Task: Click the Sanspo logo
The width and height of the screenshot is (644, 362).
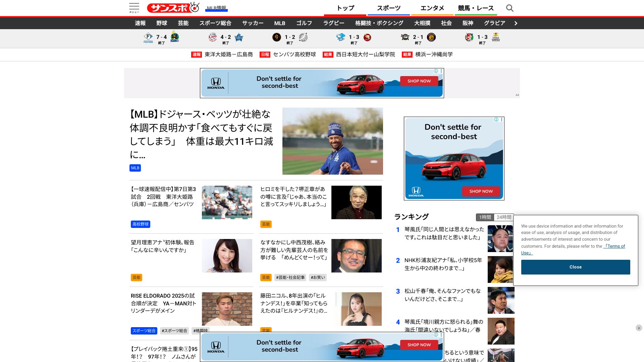Action: (x=173, y=8)
